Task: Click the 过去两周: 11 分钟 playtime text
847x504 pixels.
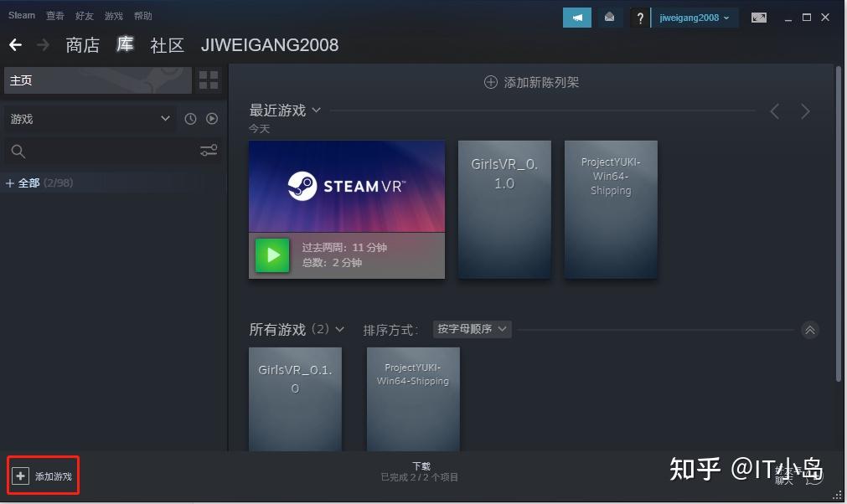Action: (x=344, y=248)
